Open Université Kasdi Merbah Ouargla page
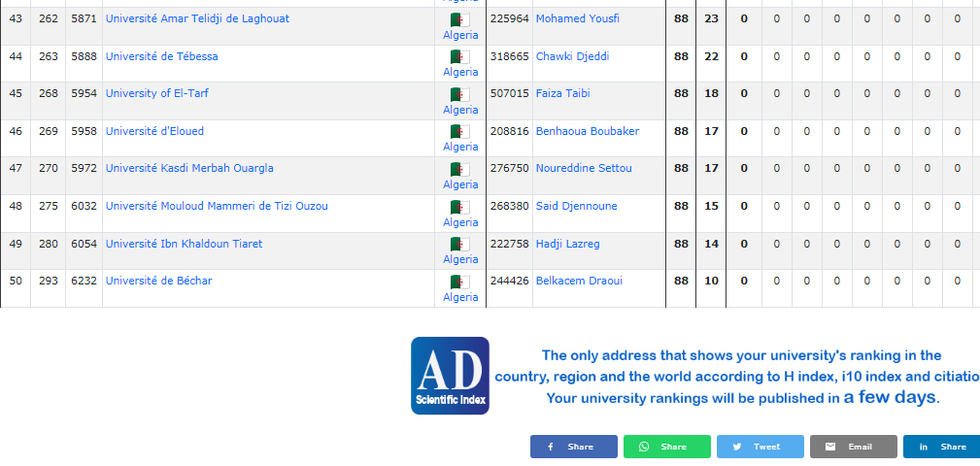 tap(189, 168)
